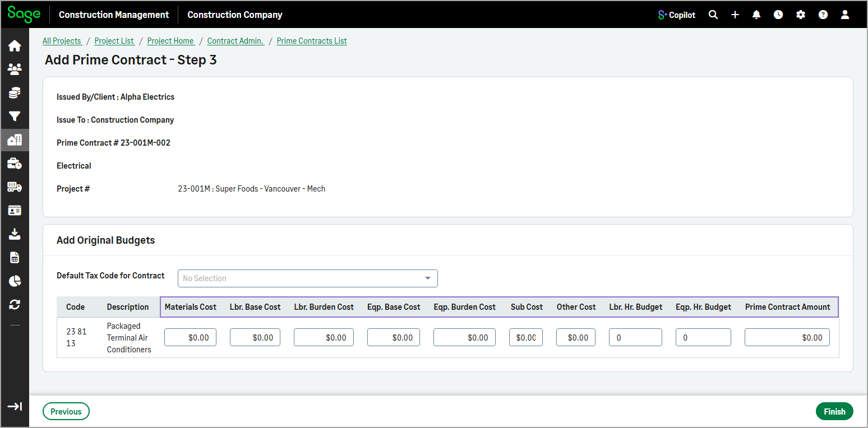Go back with the Previous button
Image resolution: width=868 pixels, height=428 pixels.
(x=66, y=412)
